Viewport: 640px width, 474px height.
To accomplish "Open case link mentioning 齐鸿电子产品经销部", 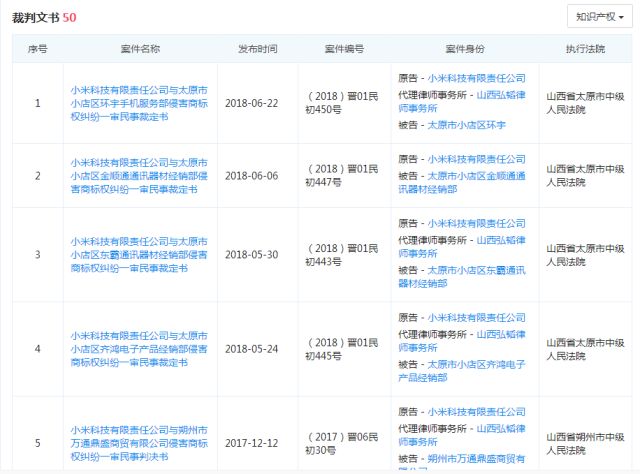I will click(139, 349).
